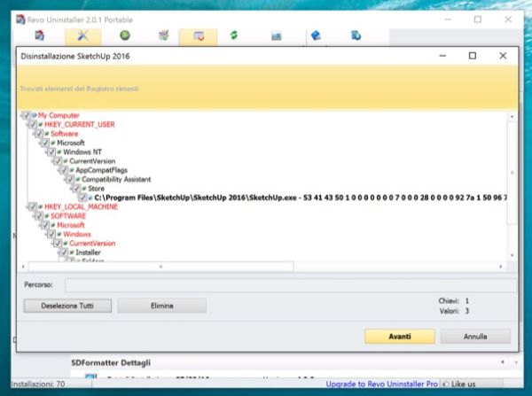
Task: Toggle the Store checkbox
Action: (x=76, y=189)
